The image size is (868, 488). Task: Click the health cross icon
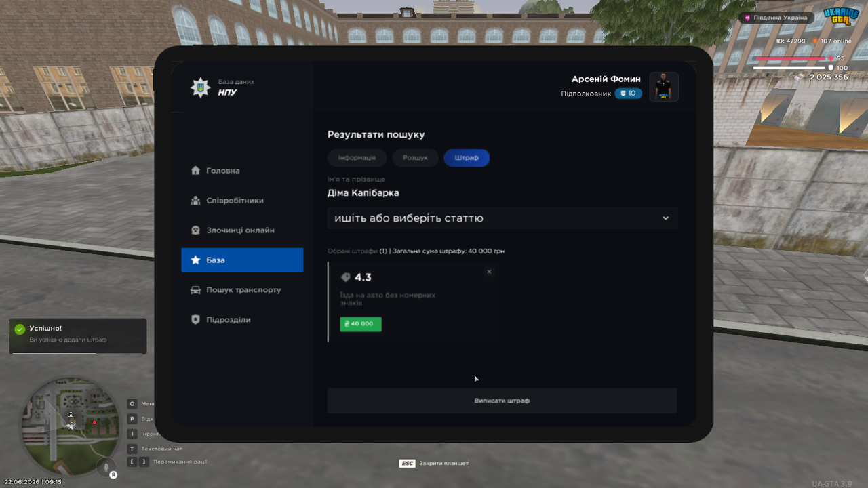click(831, 58)
